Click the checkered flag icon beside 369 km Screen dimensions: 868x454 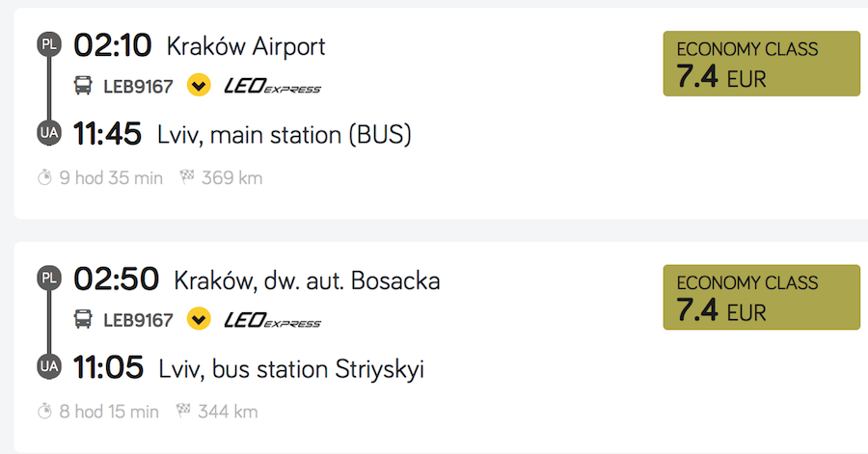[187, 177]
